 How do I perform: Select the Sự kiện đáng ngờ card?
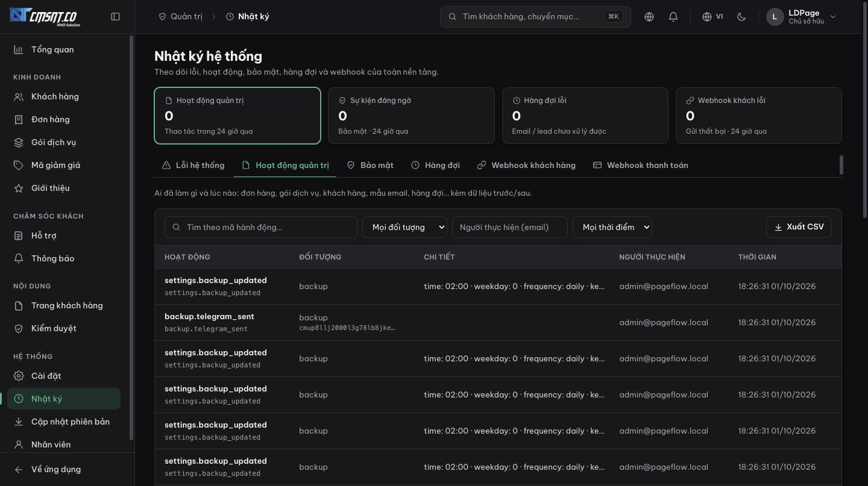click(x=411, y=116)
